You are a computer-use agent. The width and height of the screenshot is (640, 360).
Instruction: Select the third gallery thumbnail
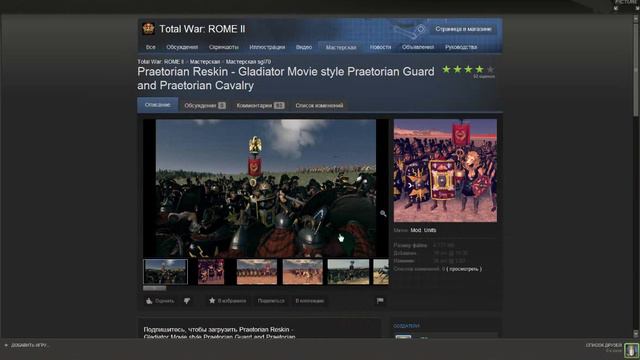(257, 272)
